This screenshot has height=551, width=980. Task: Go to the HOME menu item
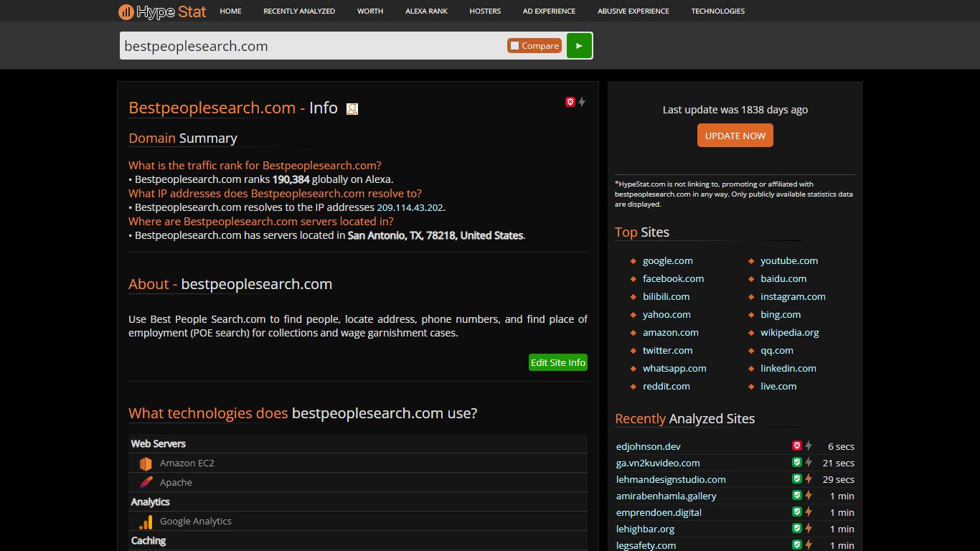pos(230,11)
